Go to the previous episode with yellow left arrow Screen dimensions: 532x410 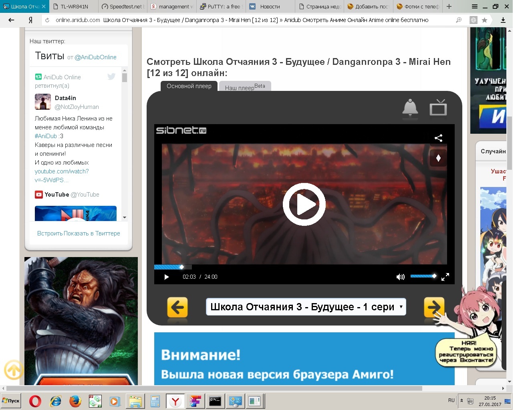tap(177, 307)
